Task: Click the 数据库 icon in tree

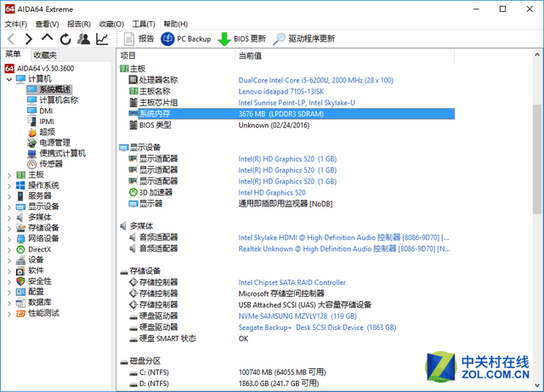Action: tap(20, 303)
